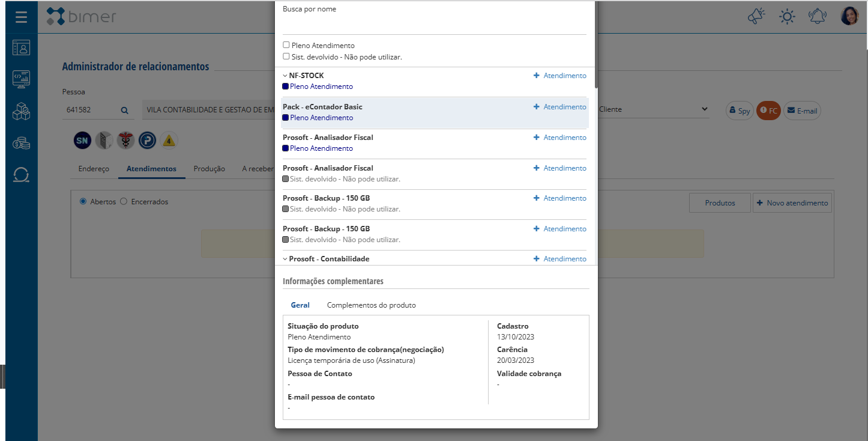This screenshot has height=441, width=868.
Task: Click the Busca por nome search field
Action: pos(434,25)
